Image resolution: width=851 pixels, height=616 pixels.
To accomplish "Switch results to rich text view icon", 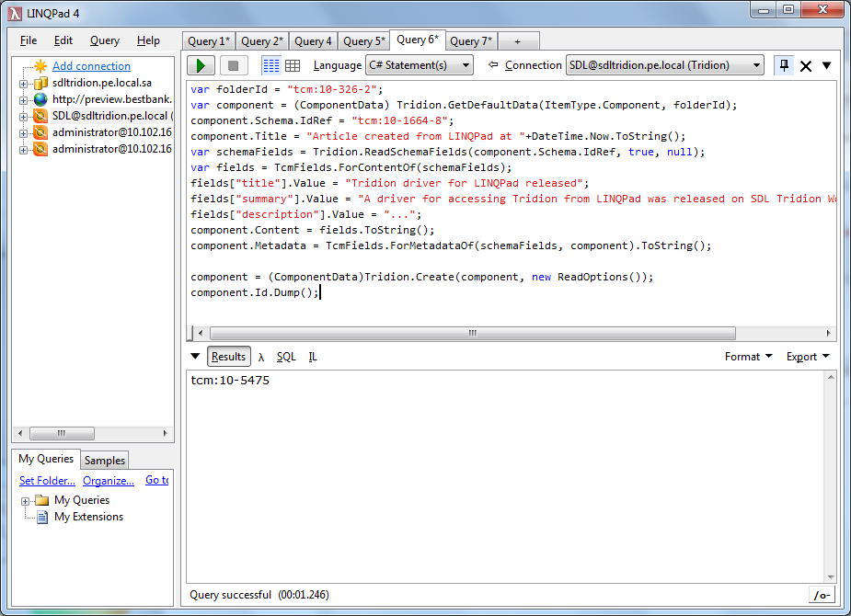I will 271,65.
